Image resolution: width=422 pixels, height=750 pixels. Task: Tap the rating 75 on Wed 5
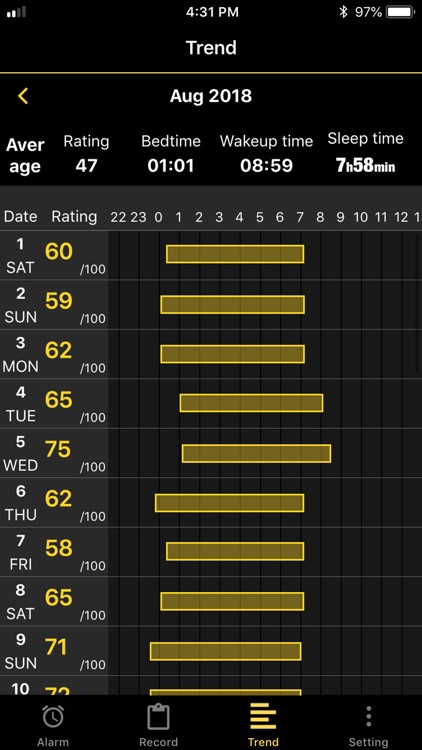(x=58, y=449)
